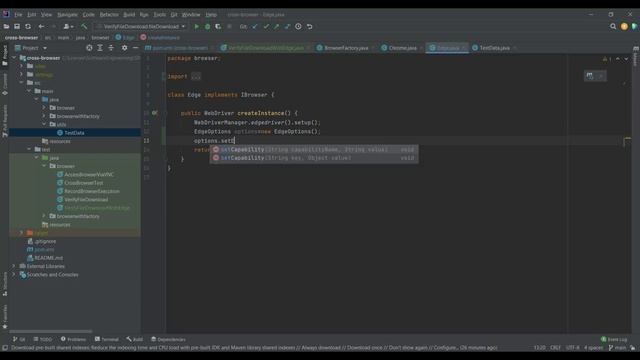640x360 pixels.
Task: Select README.md in project tree
Action: [48, 258]
